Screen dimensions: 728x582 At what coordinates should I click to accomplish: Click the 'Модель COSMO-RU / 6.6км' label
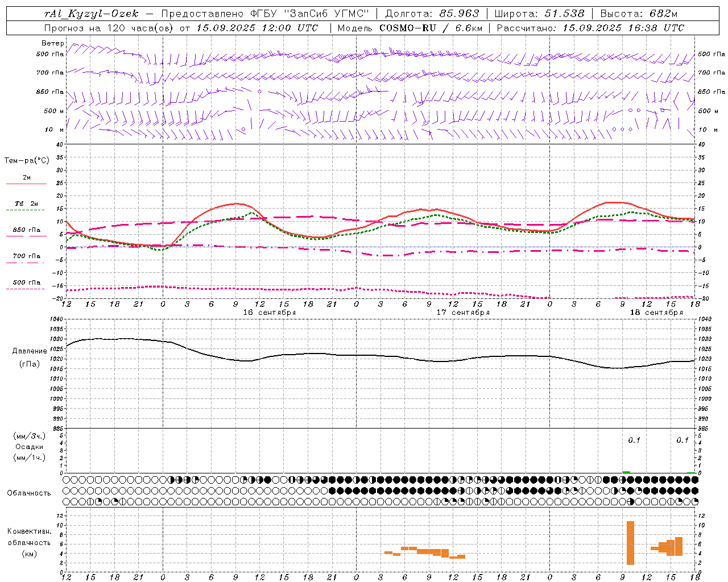410,28
